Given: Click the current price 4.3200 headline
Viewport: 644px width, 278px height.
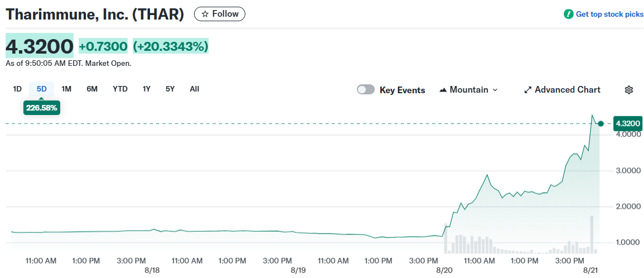Looking at the screenshot, I should point(40,46).
